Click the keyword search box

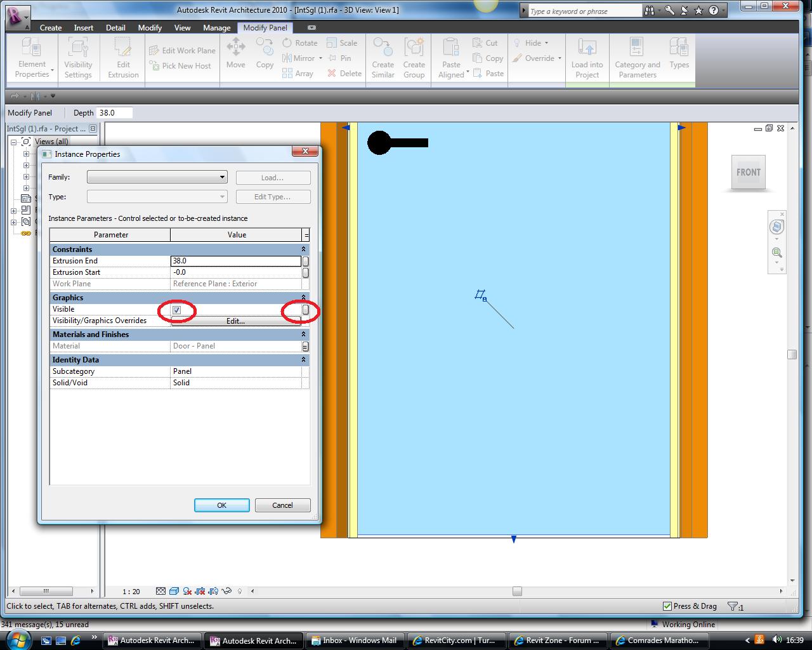point(584,11)
